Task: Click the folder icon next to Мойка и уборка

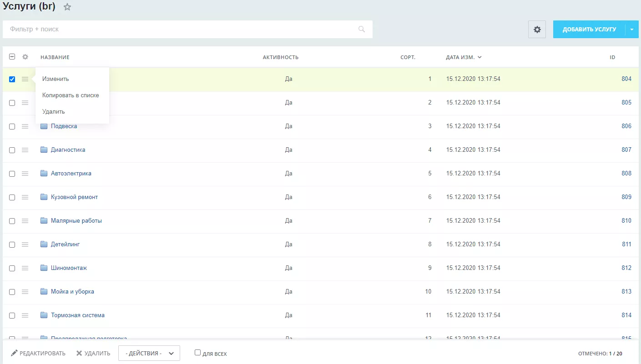Action: pyautogui.click(x=44, y=291)
